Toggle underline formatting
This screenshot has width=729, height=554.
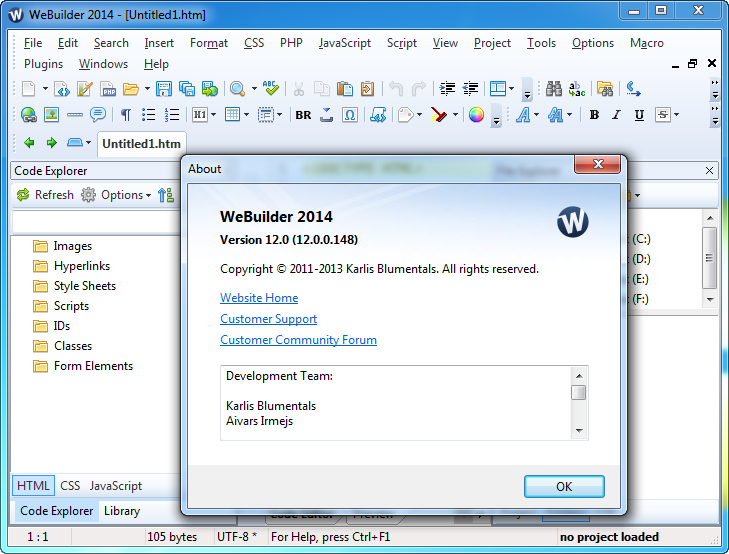639,114
